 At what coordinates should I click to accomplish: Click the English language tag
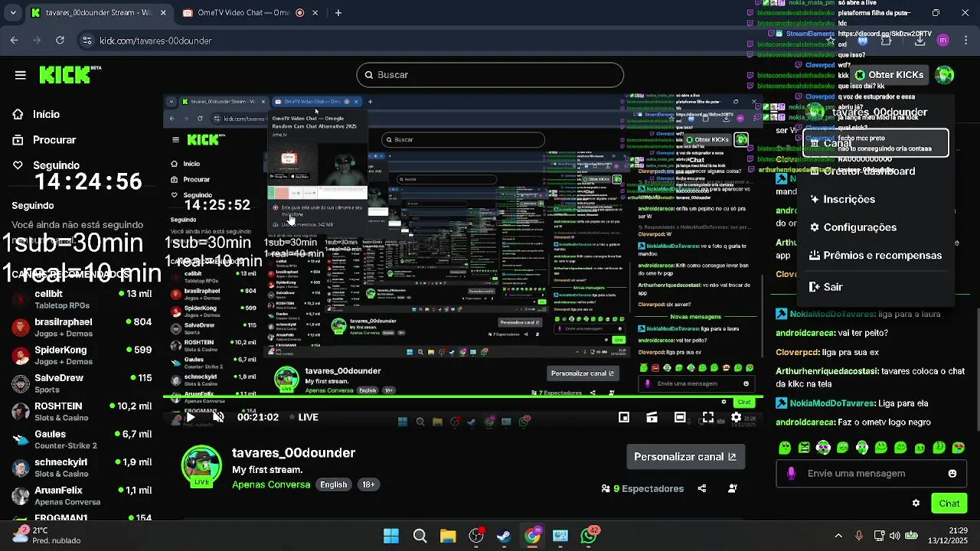(x=334, y=484)
